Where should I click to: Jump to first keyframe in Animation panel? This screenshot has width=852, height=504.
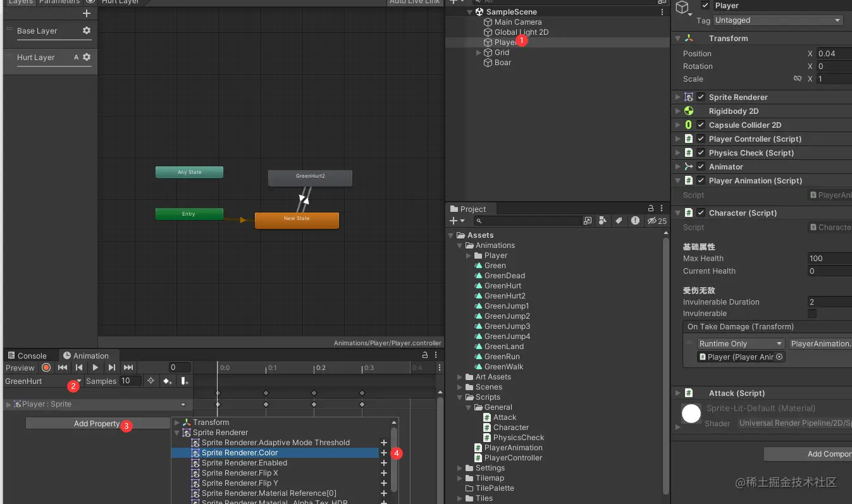pos(63,367)
